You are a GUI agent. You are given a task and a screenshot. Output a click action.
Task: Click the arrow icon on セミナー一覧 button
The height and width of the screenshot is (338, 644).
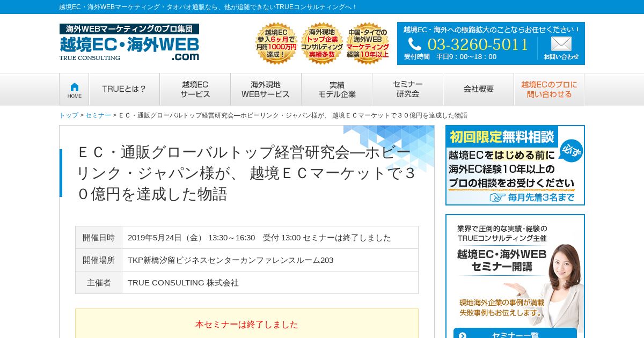(x=462, y=335)
